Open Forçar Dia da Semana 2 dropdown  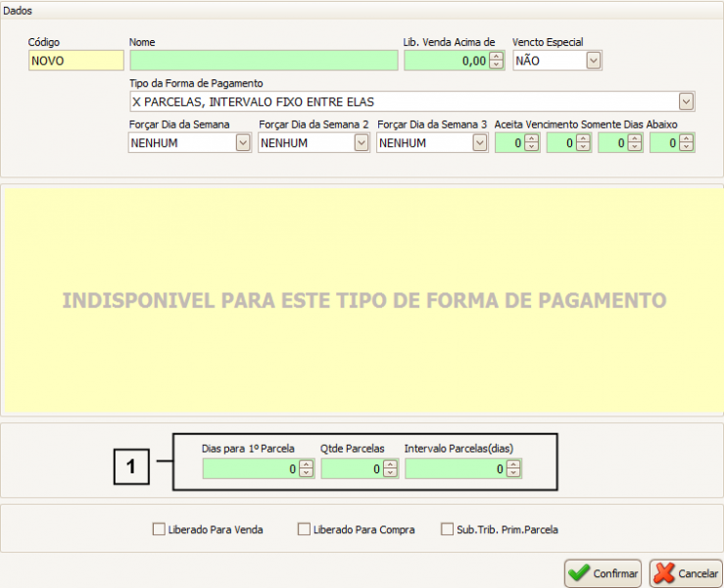point(362,143)
